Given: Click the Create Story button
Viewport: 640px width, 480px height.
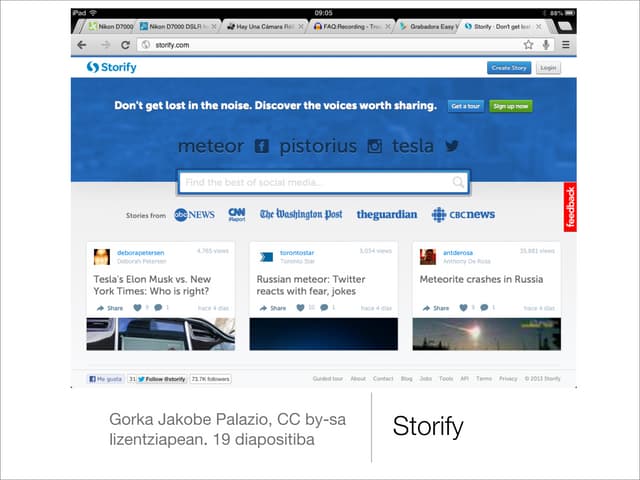Looking at the screenshot, I should (x=509, y=68).
